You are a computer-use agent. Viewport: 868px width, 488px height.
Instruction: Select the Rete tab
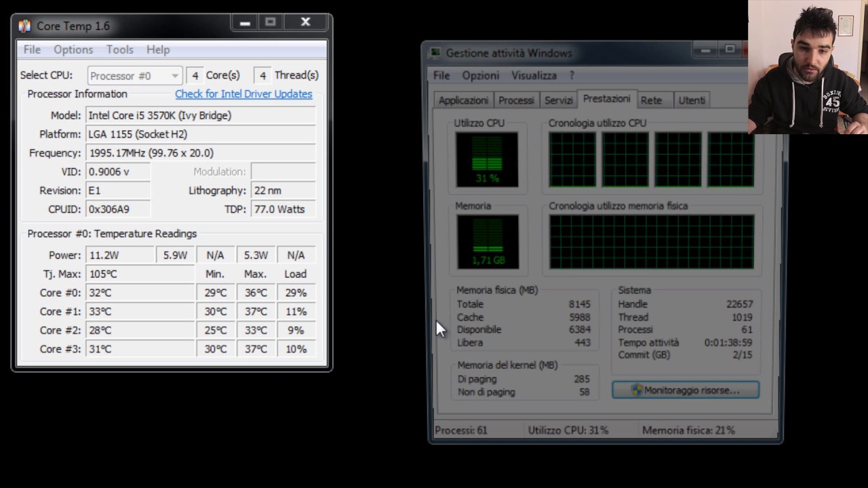point(651,100)
